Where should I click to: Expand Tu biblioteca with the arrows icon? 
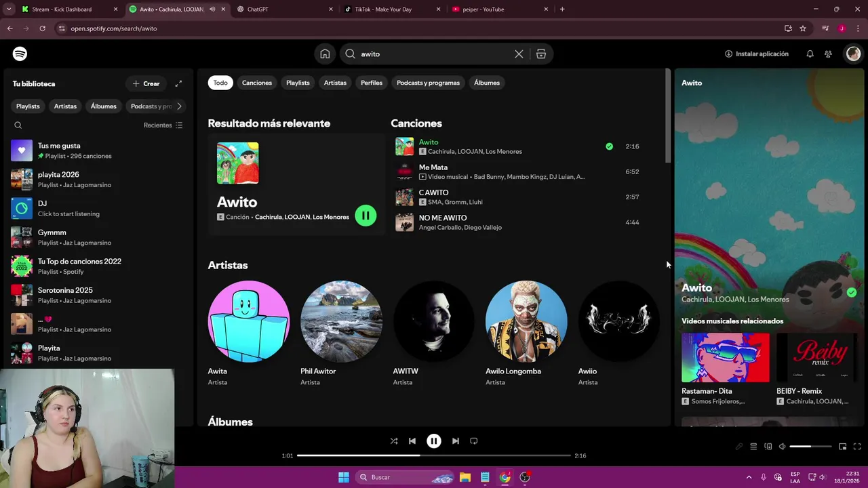point(178,83)
